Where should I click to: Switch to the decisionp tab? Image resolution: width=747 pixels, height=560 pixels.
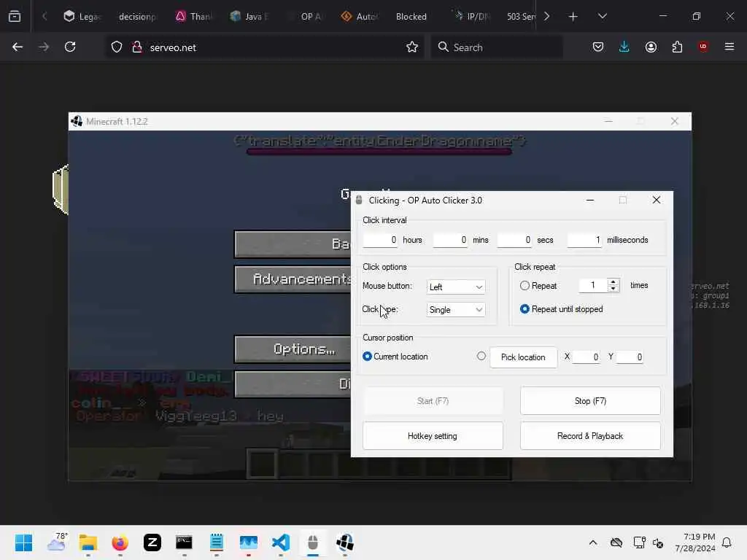tap(137, 16)
